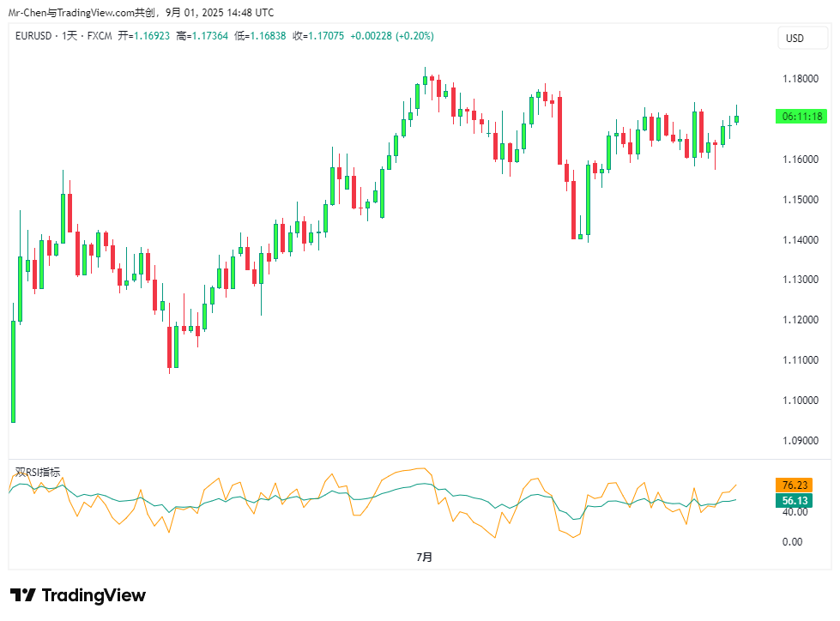This screenshot has height=621, width=840.
Task: Click the 7月 date axis label
Action: pyautogui.click(x=424, y=557)
